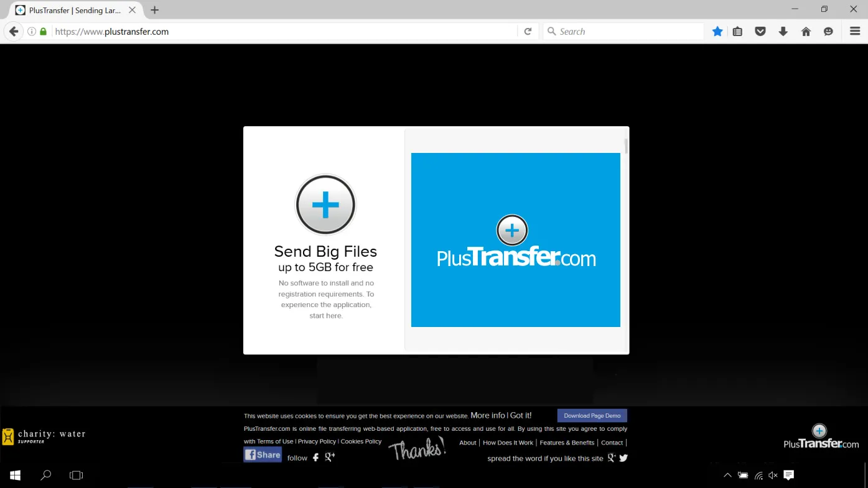Screen dimensions: 868x488
Task: Click the Download Page Demo button
Action: [x=591, y=415]
